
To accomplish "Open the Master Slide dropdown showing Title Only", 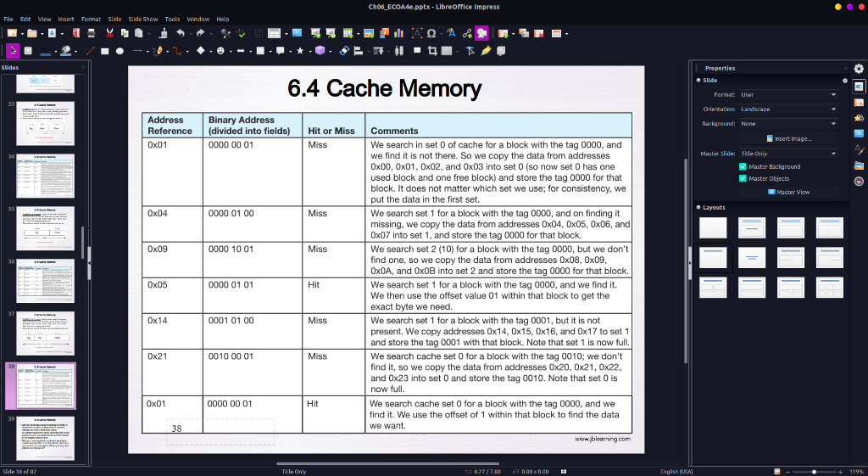I will [788, 154].
